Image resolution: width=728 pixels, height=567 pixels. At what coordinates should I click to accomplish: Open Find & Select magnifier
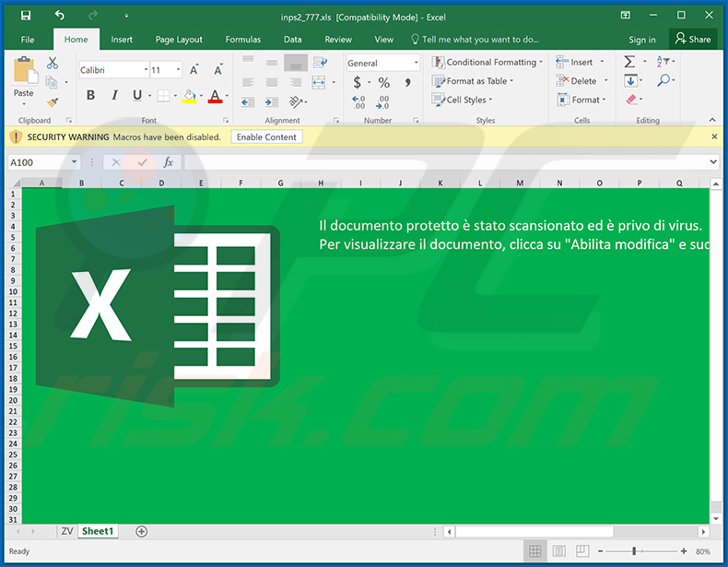[x=663, y=80]
